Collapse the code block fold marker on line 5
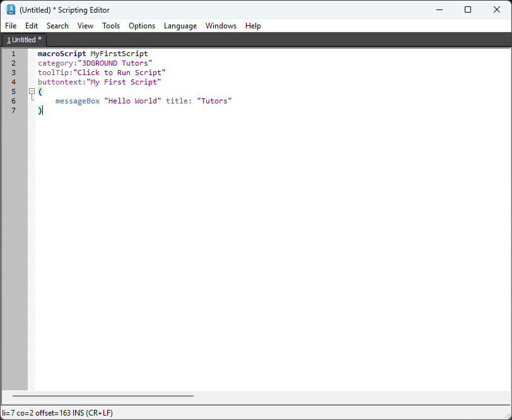The image size is (512, 420). pyautogui.click(x=32, y=91)
